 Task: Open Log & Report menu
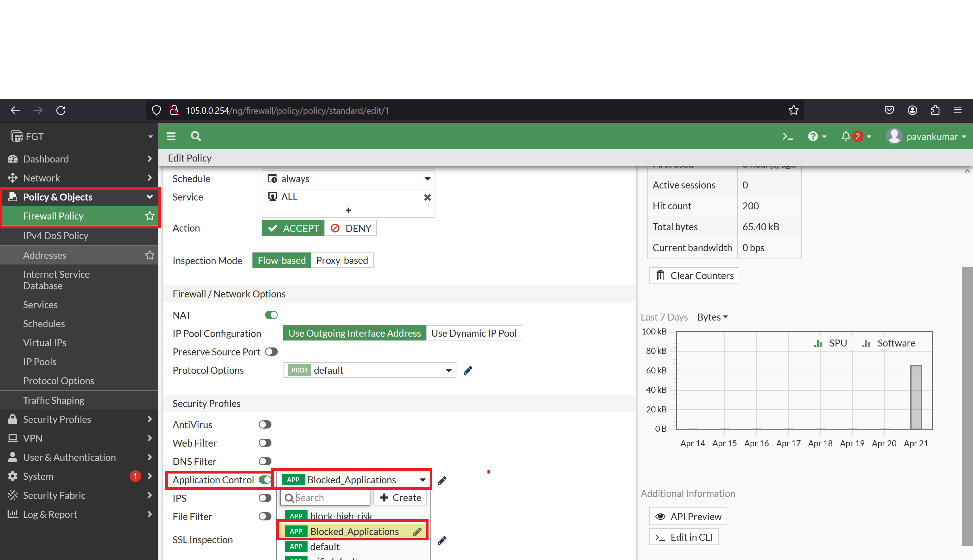point(79,514)
